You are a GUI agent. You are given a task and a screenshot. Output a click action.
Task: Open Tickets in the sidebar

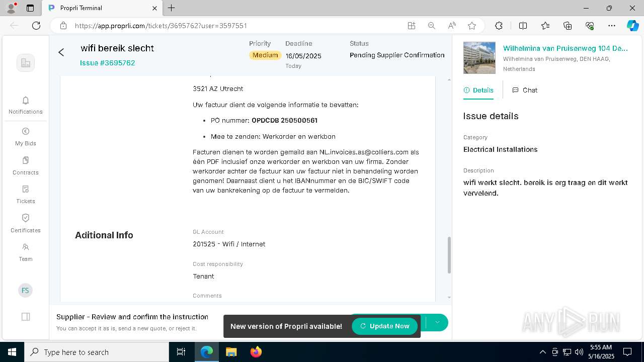tap(26, 195)
